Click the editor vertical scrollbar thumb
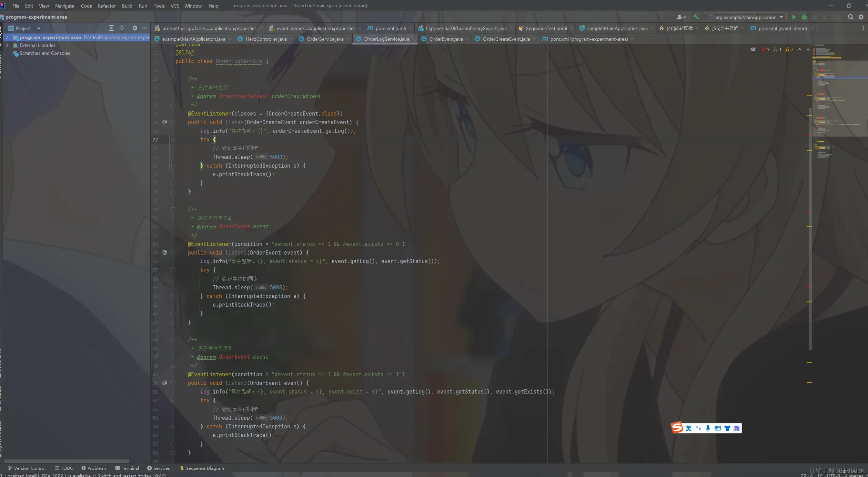The image size is (868, 477). pos(810,229)
